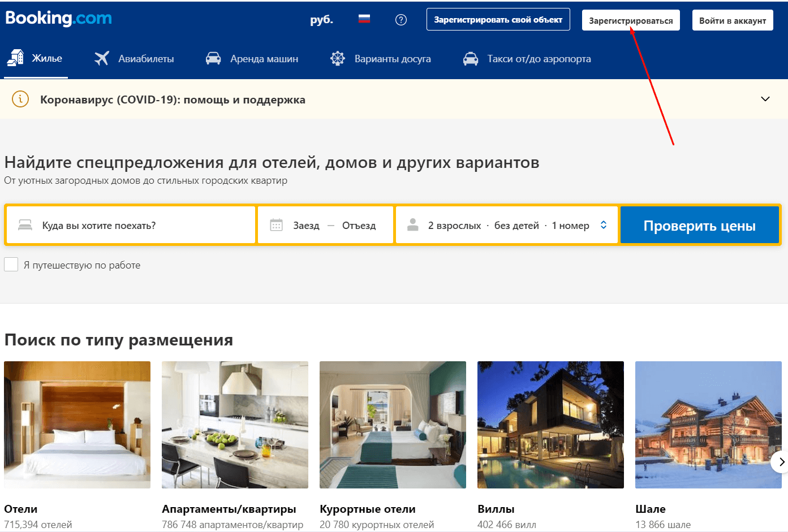Click the ferris wheel Варианты досуга icon
This screenshot has height=532, width=788.
[338, 58]
